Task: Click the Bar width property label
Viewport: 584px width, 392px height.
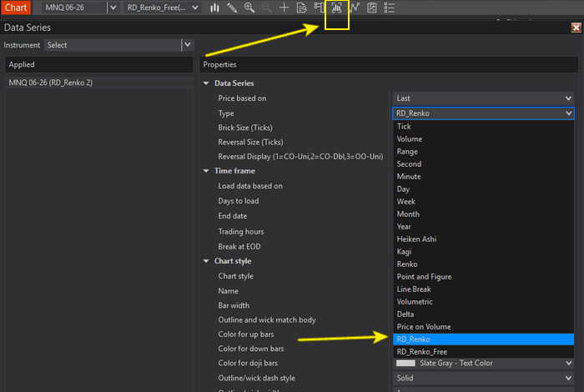Action: [x=234, y=305]
